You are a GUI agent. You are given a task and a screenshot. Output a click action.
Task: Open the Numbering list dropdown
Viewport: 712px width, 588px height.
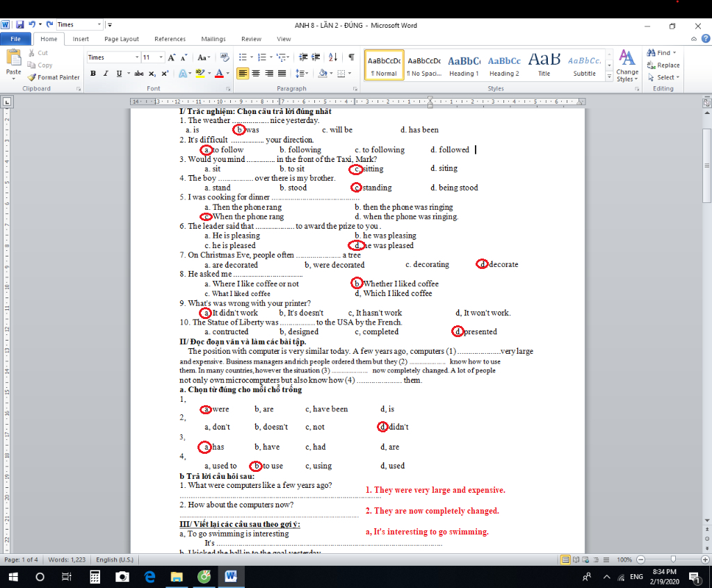(x=271, y=57)
